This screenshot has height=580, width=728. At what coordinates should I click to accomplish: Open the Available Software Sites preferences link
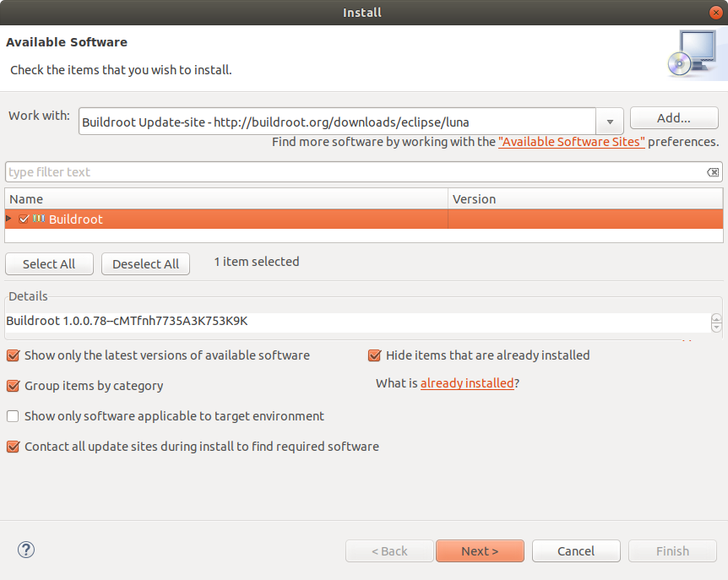click(x=572, y=142)
